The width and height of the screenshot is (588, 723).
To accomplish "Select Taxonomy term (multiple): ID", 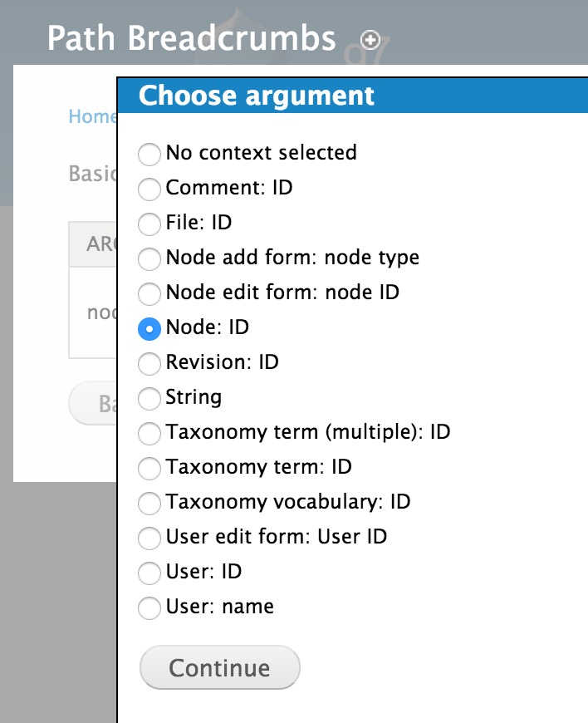I will 149,434.
